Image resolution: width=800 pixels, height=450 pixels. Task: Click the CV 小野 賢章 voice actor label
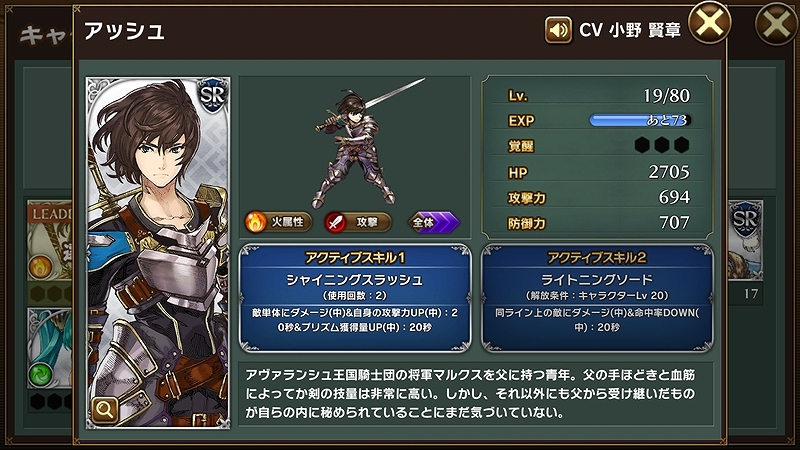click(630, 30)
